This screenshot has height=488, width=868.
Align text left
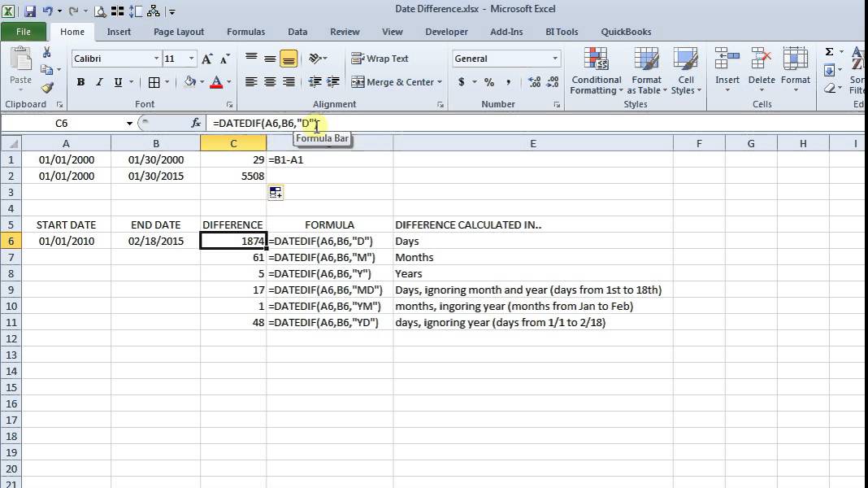point(251,82)
